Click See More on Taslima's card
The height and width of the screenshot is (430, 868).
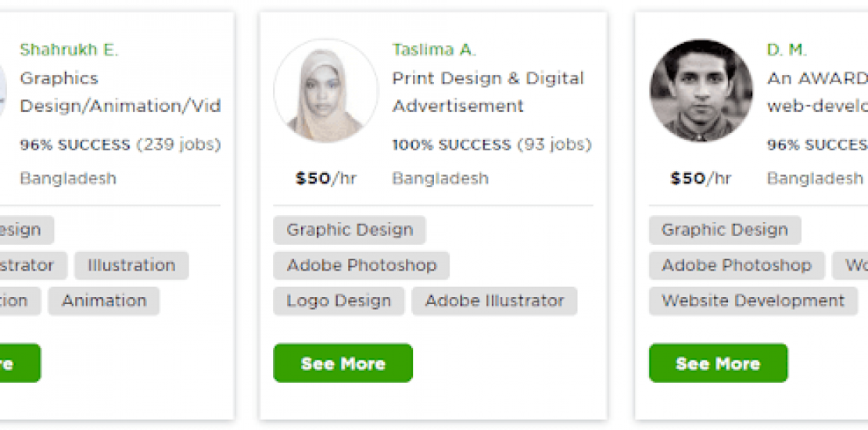[x=343, y=364]
